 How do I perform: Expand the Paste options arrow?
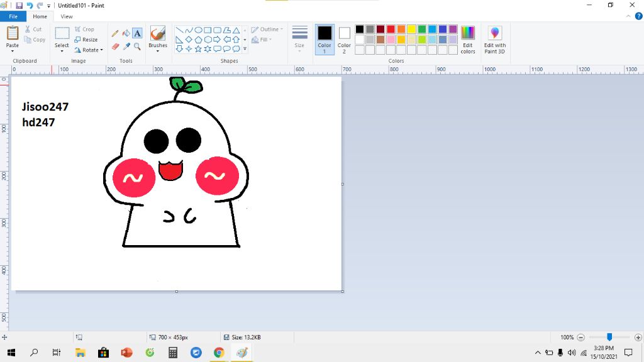[13, 51]
